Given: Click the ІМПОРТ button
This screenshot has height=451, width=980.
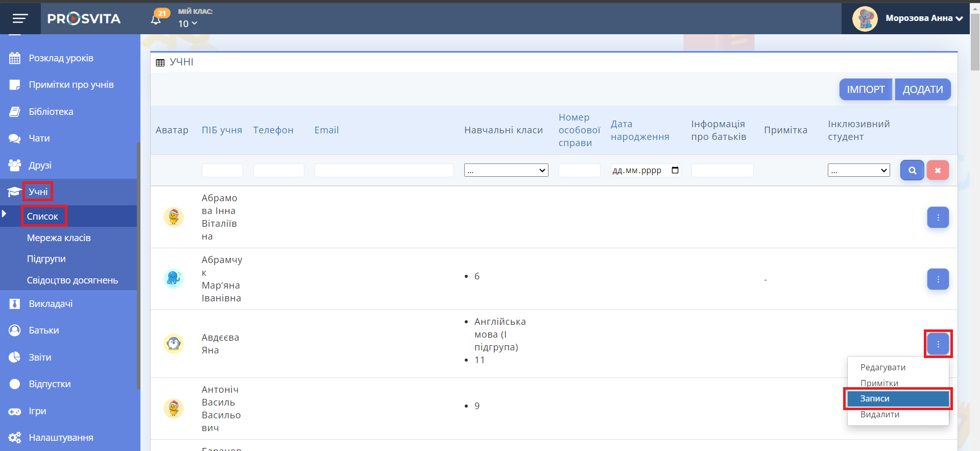Looking at the screenshot, I should (866, 89).
